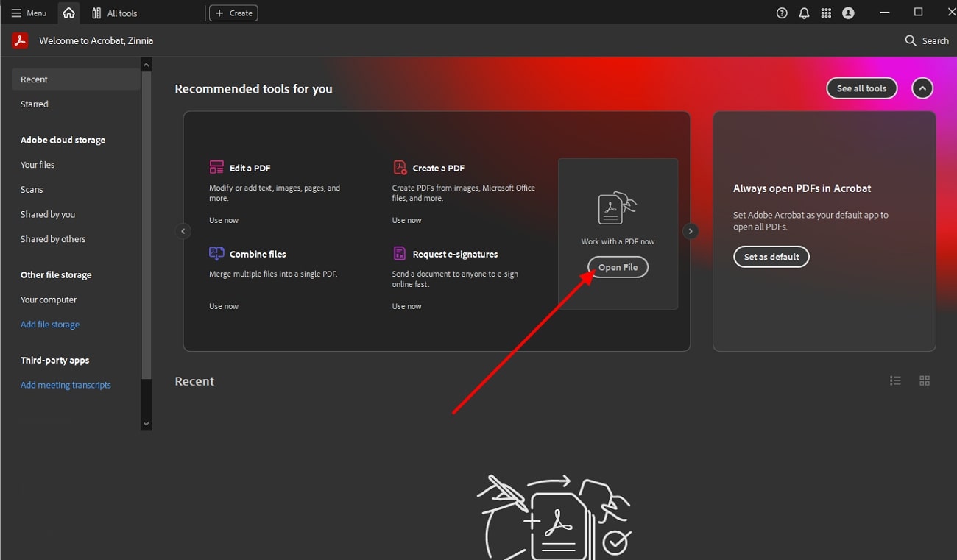Image resolution: width=957 pixels, height=560 pixels.
Task: Click the PDF hand illustration icon
Action: 617,208
